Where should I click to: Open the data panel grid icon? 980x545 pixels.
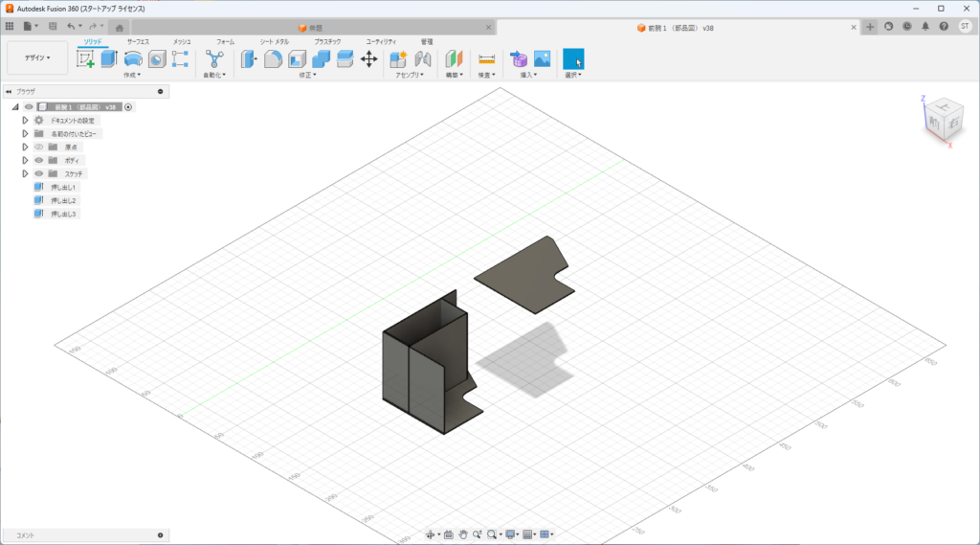click(x=10, y=26)
